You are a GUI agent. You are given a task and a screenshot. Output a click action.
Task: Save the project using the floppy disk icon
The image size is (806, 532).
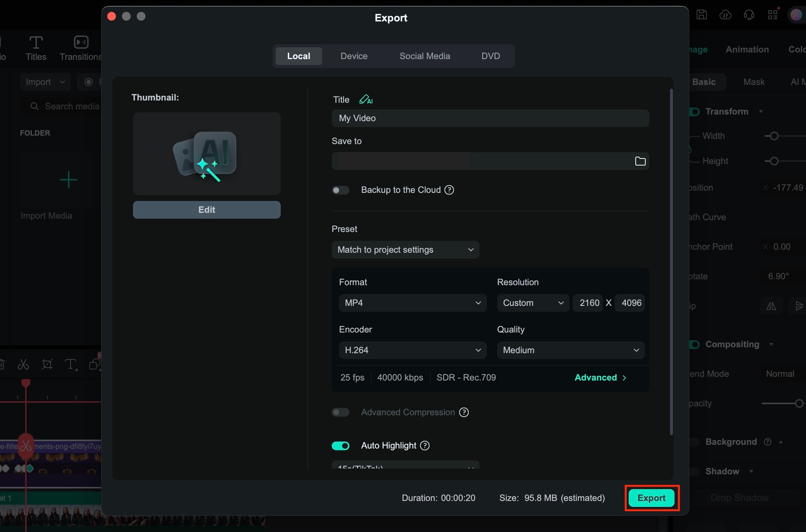point(701,15)
